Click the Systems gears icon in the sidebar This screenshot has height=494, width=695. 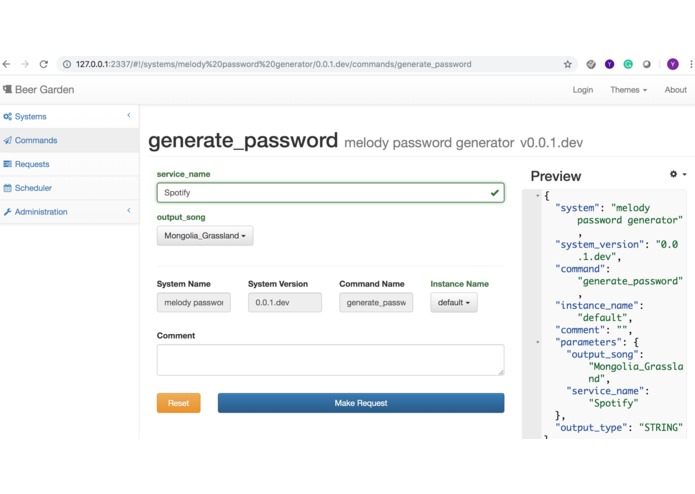[x=8, y=117]
